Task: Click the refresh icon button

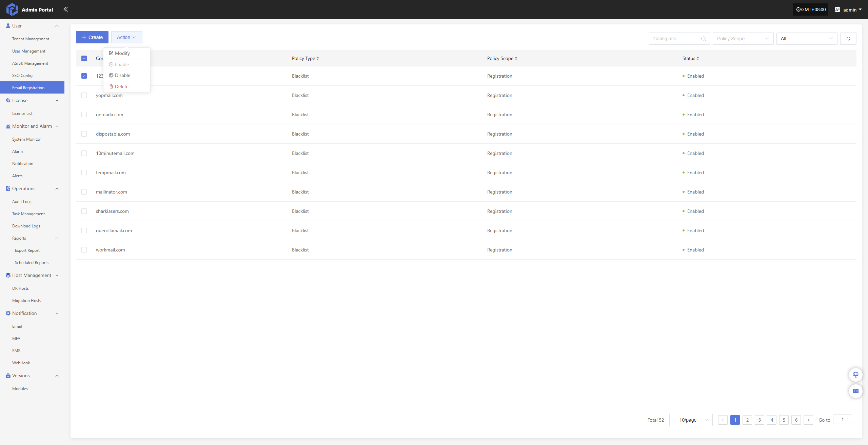Action: 848,39
